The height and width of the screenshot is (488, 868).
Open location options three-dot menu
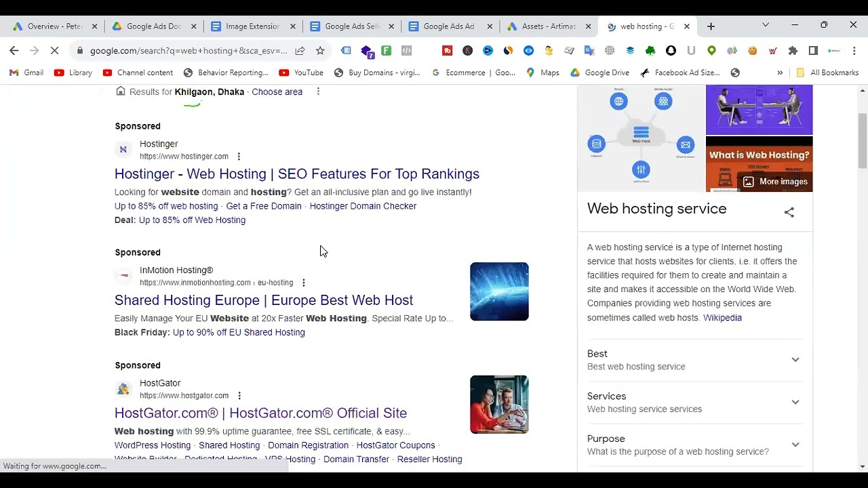(318, 91)
